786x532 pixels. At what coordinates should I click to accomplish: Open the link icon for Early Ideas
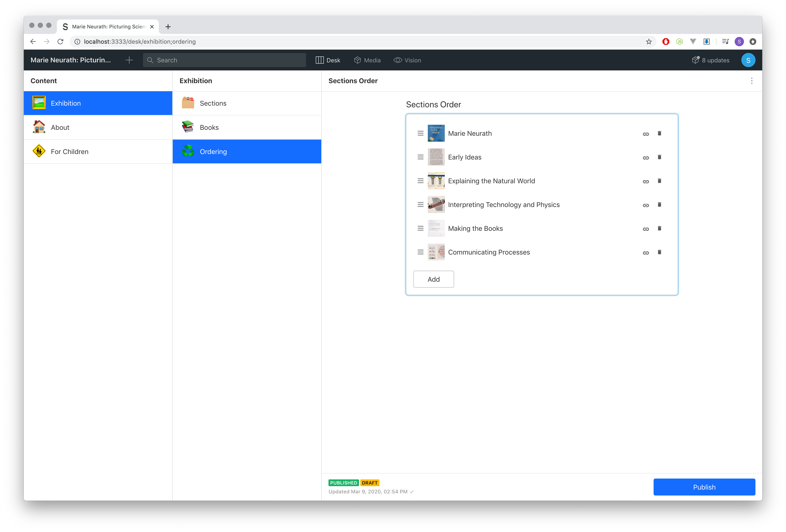646,158
